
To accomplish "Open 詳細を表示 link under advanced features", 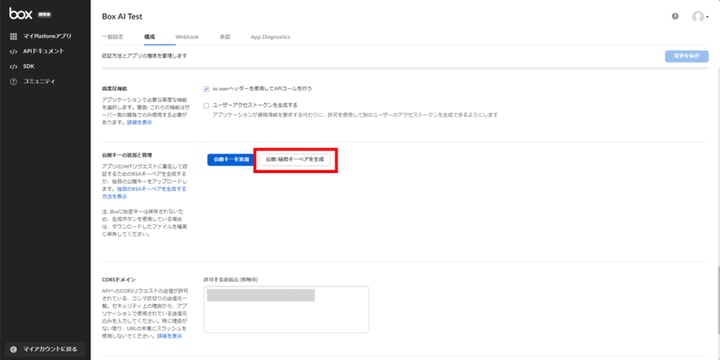I will 139,123.
